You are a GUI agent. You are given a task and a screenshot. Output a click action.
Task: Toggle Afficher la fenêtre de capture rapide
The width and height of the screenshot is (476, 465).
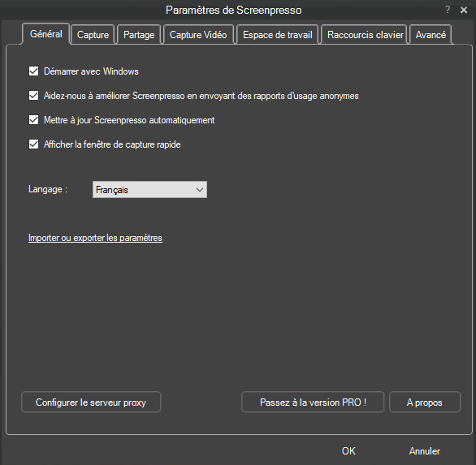pos(33,144)
